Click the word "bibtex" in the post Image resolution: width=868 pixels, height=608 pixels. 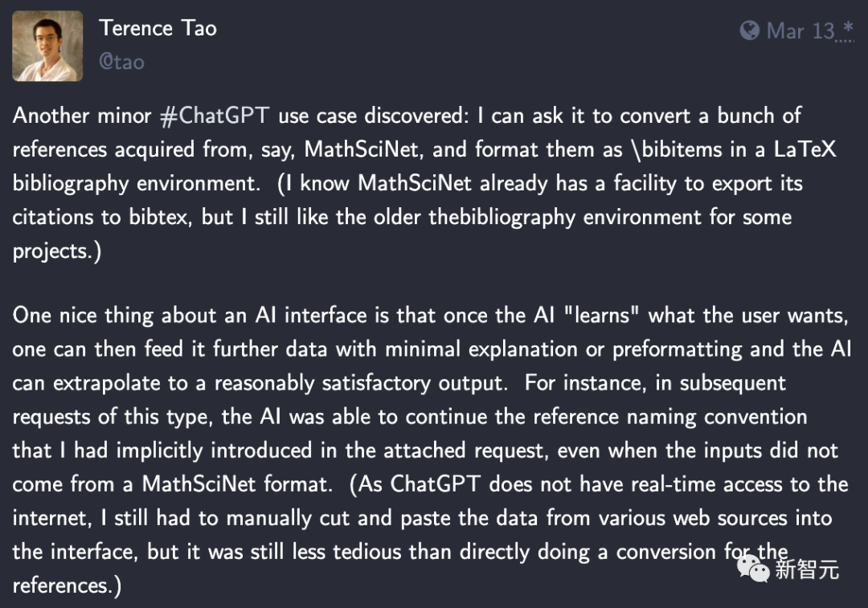[x=161, y=218]
